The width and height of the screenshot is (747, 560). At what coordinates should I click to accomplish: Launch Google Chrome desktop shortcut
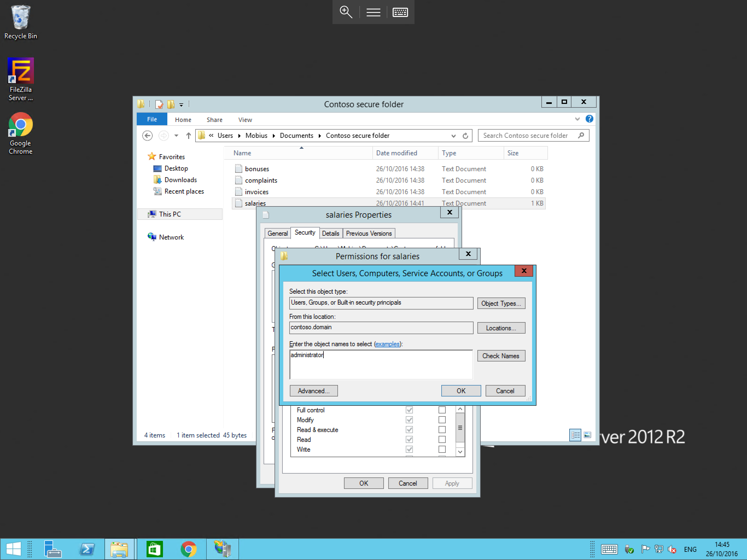21,134
